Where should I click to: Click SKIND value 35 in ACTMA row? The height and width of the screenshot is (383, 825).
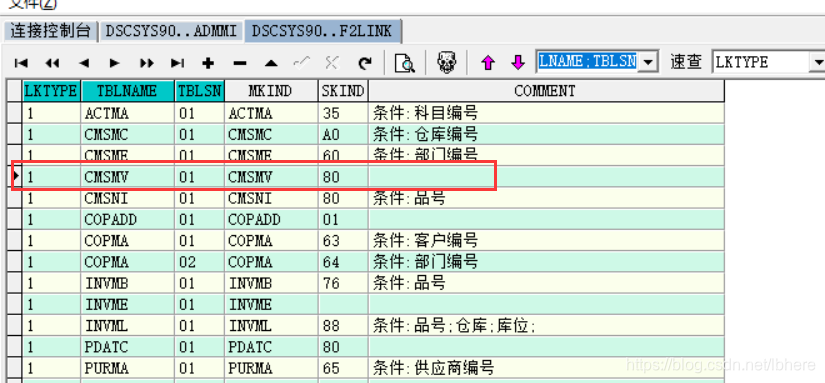coord(343,113)
